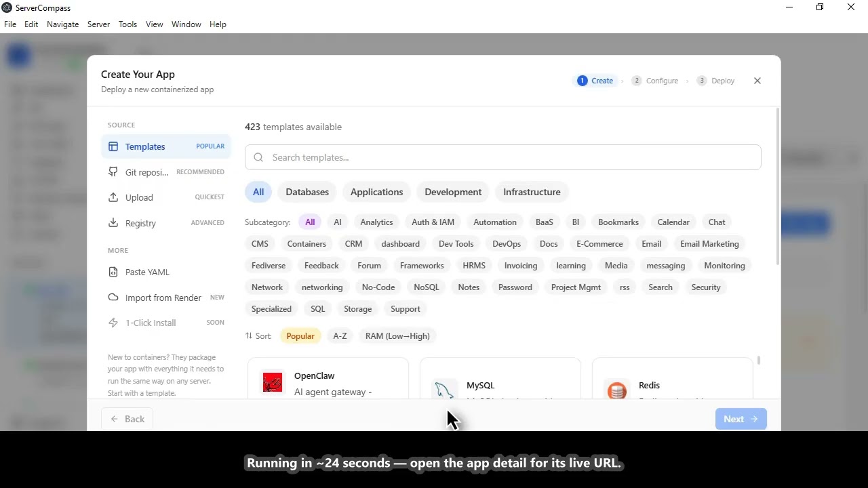Screen dimensions: 868x488
Task: Select the Databases category filter
Action: (307, 192)
